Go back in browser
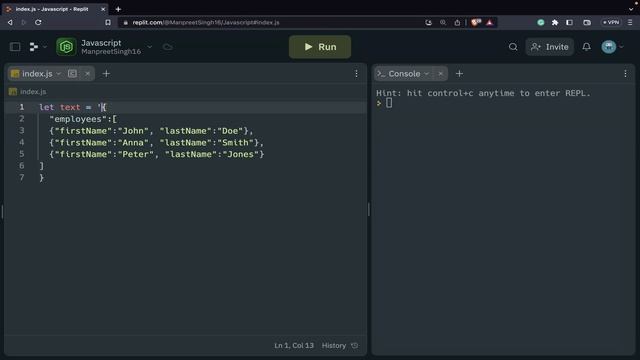This screenshot has width=640, height=360. point(10,22)
